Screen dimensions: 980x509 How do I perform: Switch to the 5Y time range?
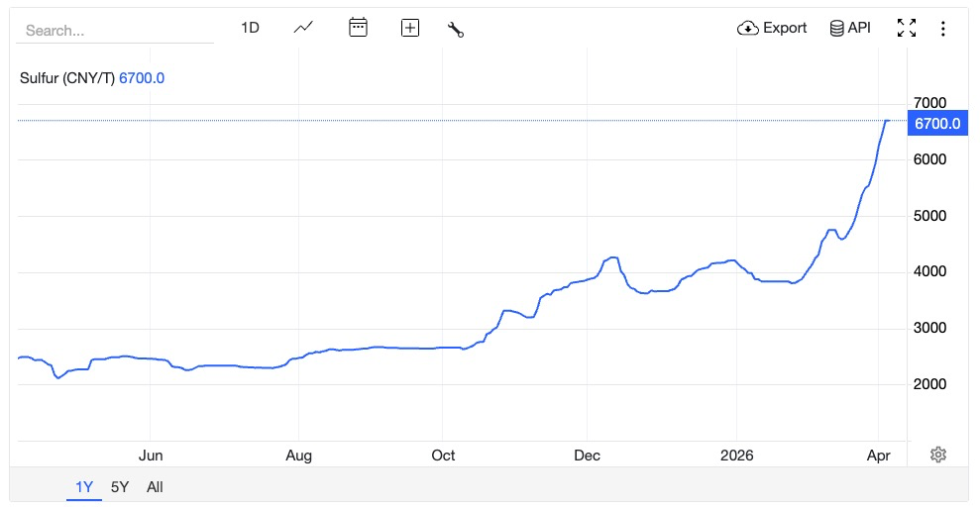(120, 487)
